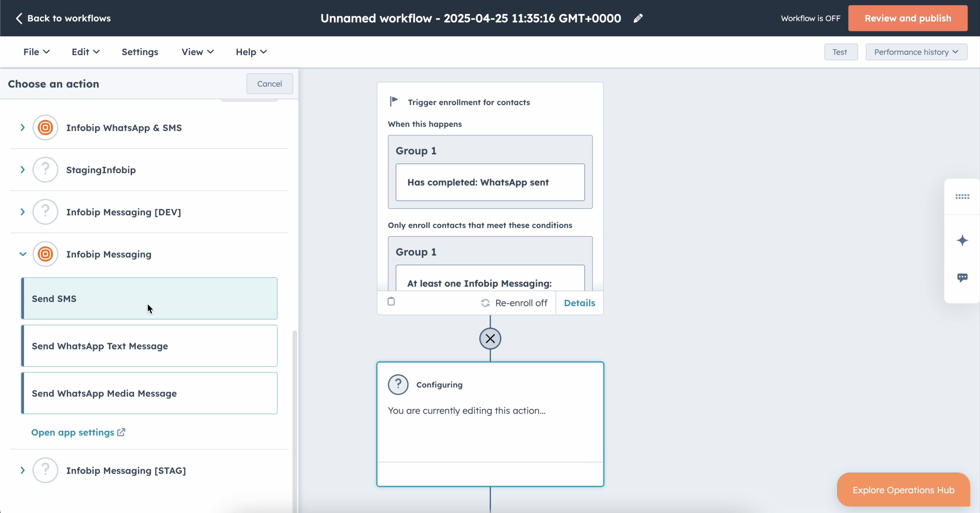Screen dimensions: 980x513
Task: Remove the action with the X circle
Action: coord(490,338)
